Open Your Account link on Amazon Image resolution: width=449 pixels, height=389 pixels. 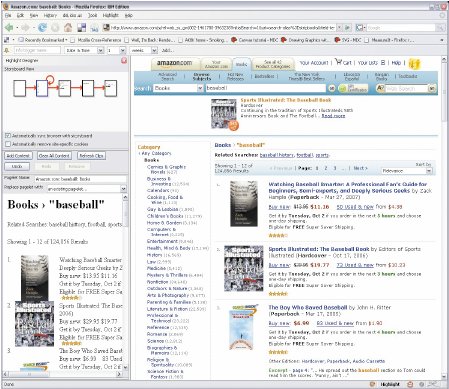click(x=314, y=63)
